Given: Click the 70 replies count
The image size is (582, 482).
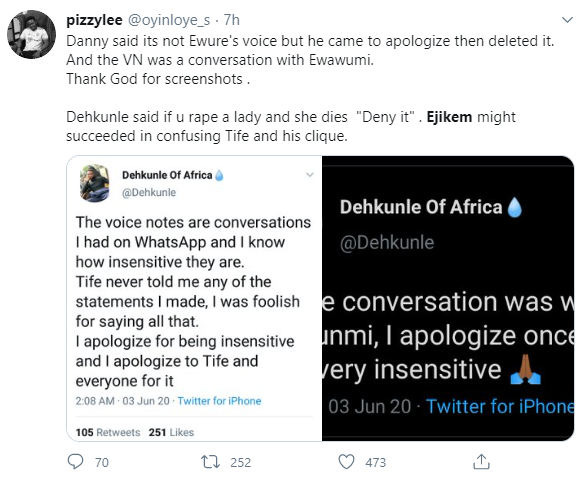Looking at the screenshot, I should (102, 462).
